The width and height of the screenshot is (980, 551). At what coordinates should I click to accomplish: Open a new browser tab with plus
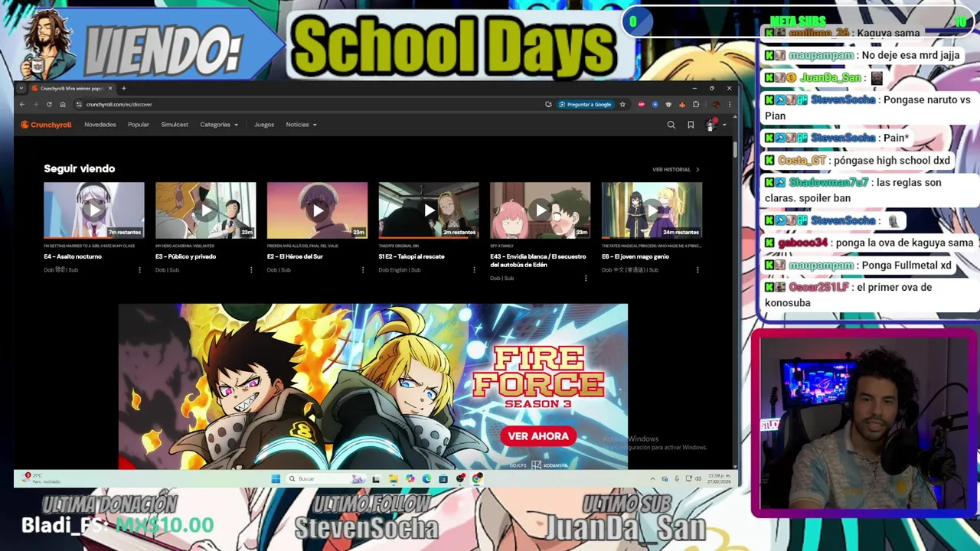123,88
